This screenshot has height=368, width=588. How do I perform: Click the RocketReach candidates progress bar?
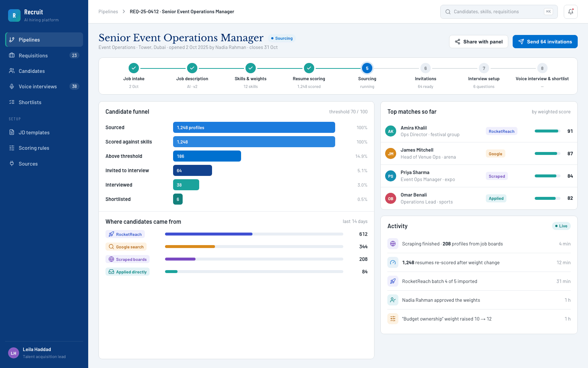pyautogui.click(x=254, y=234)
